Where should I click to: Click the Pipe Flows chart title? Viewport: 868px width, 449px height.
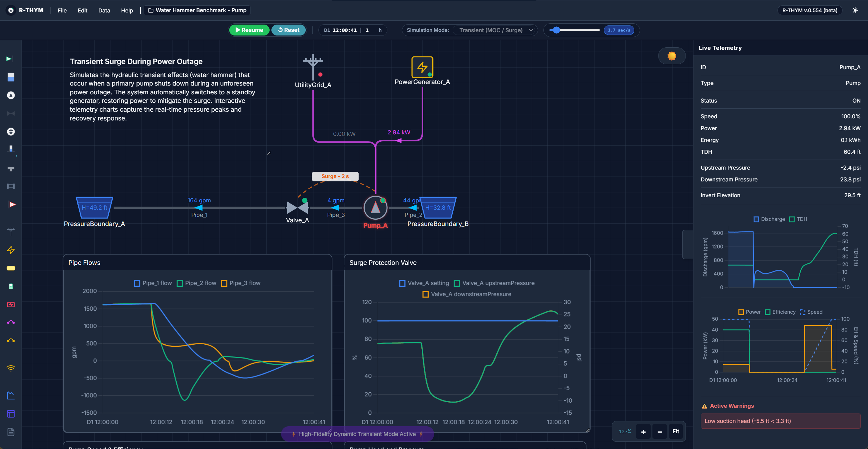tap(84, 263)
